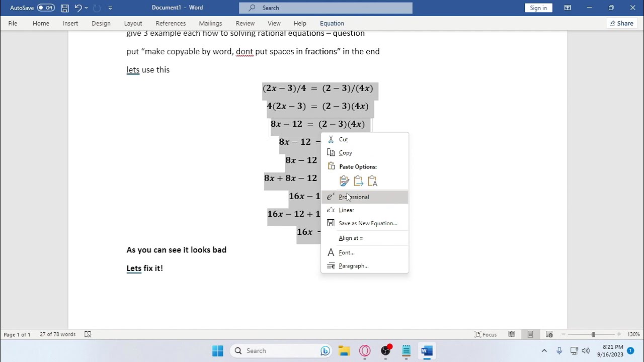Choose Save as New Equation
The width and height of the screenshot is (644, 362).
(x=365, y=223)
